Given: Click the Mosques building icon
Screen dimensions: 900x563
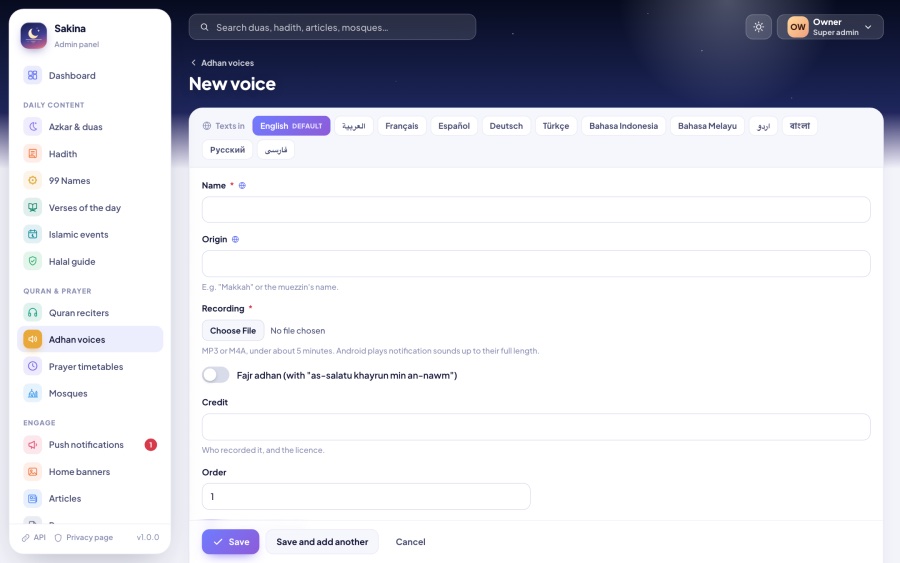Looking at the screenshot, I should click(33, 393).
